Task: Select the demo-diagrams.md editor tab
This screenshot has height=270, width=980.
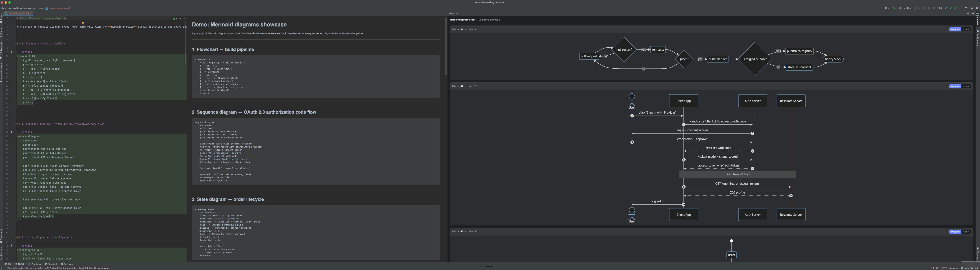Action: pyautogui.click(x=18, y=13)
